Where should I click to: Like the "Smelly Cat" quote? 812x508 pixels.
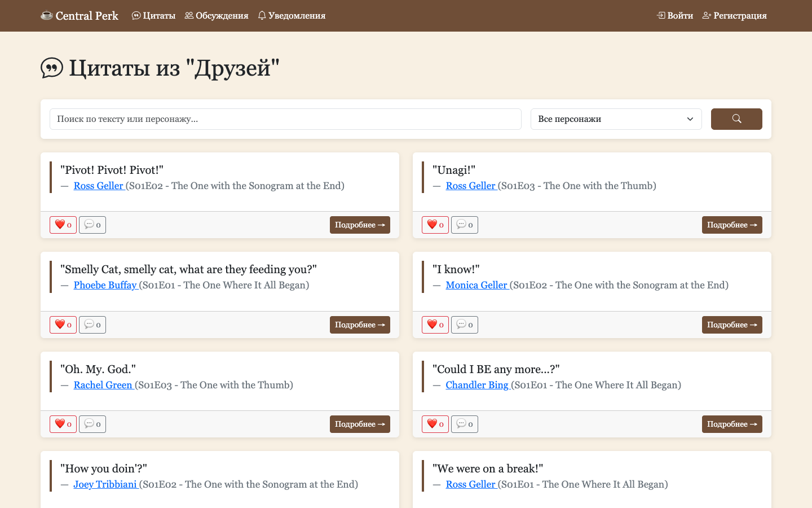(x=63, y=325)
